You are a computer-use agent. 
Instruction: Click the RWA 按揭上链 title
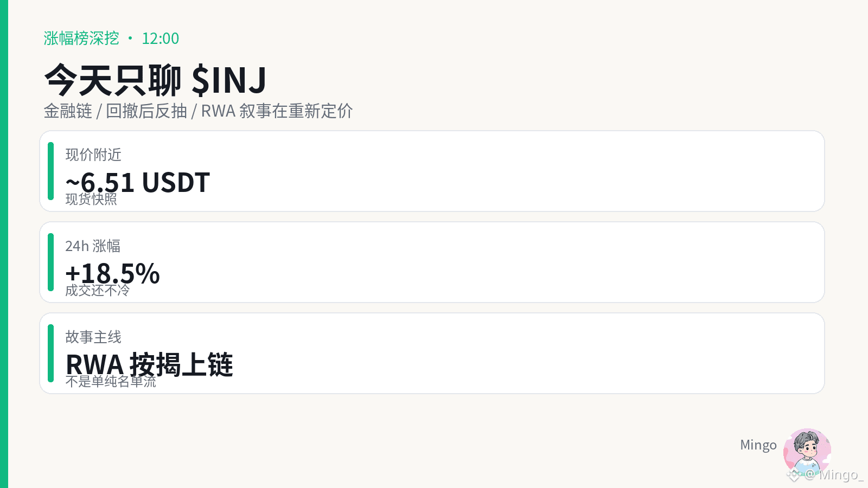coord(149,364)
